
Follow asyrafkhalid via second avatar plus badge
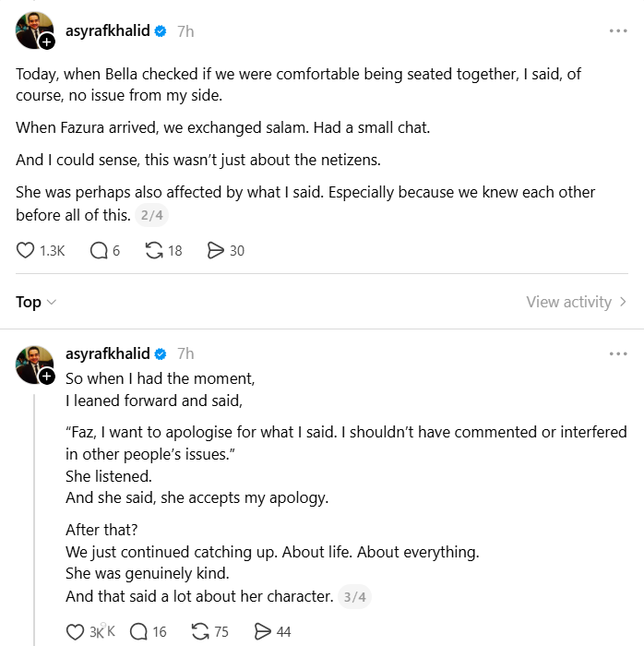(x=47, y=376)
